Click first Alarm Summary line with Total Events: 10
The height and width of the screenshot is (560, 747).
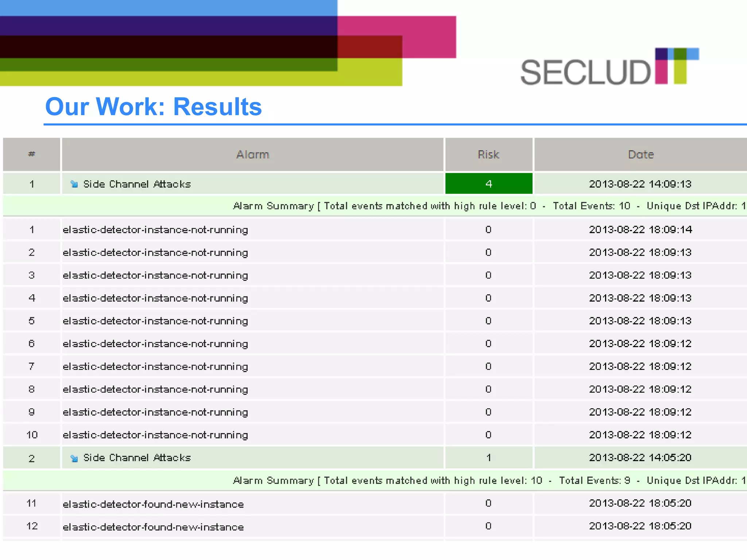pos(375,206)
